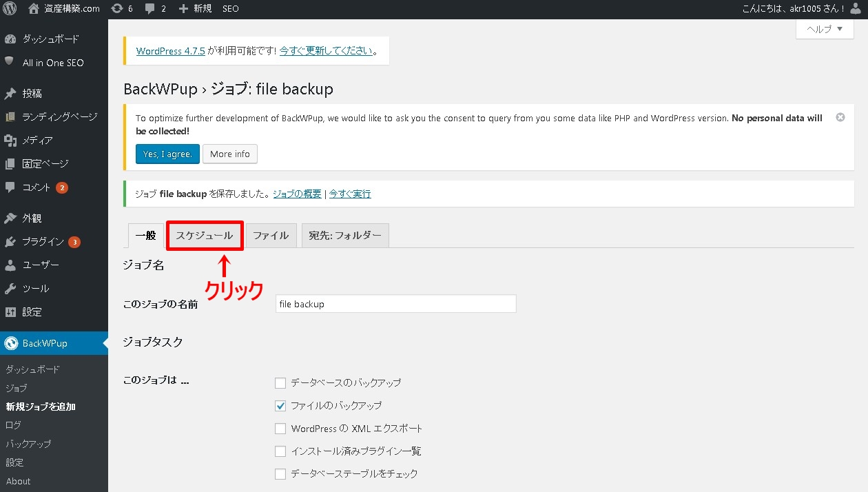868x492 pixels.
Task: Click the job name field containing file backup
Action: 396,304
